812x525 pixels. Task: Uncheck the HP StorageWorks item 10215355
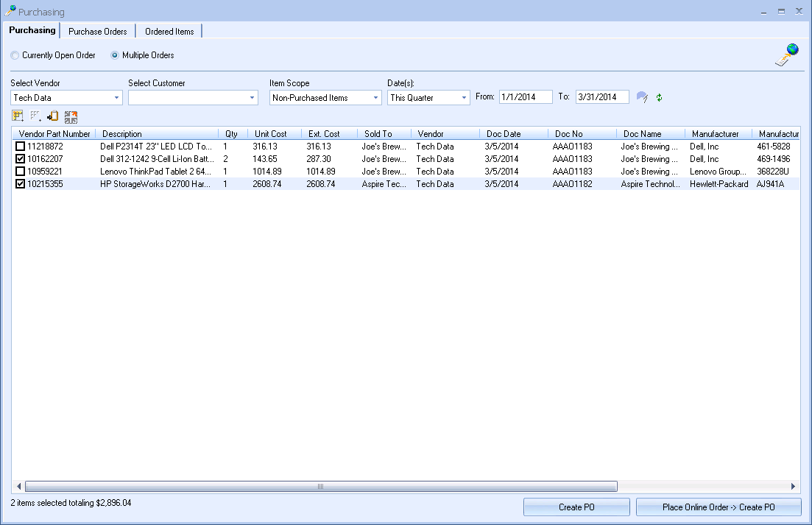click(21, 184)
